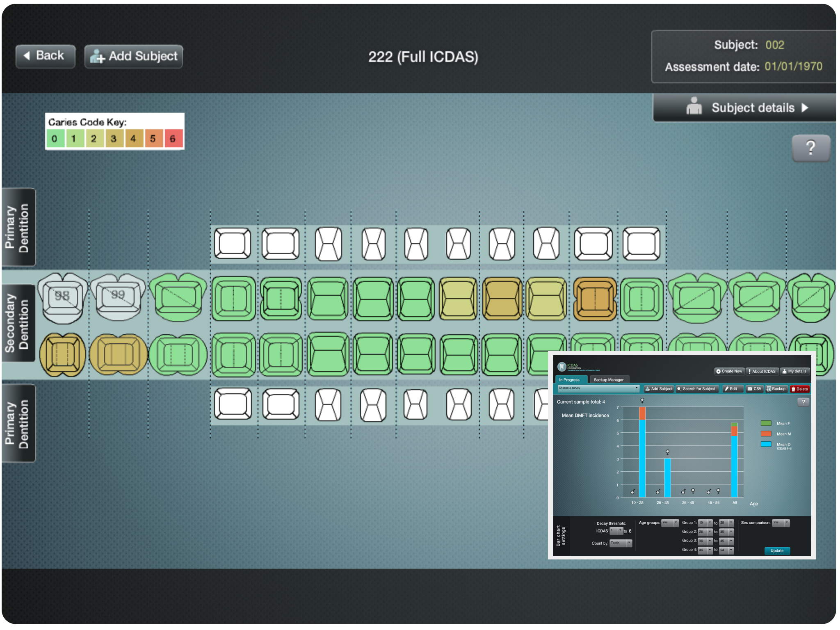Click the person icon on Subject details
The width and height of the screenshot is (840, 630).
coord(694,106)
